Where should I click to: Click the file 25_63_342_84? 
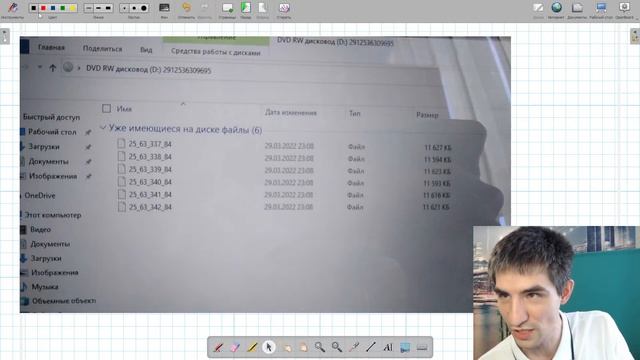click(150, 207)
